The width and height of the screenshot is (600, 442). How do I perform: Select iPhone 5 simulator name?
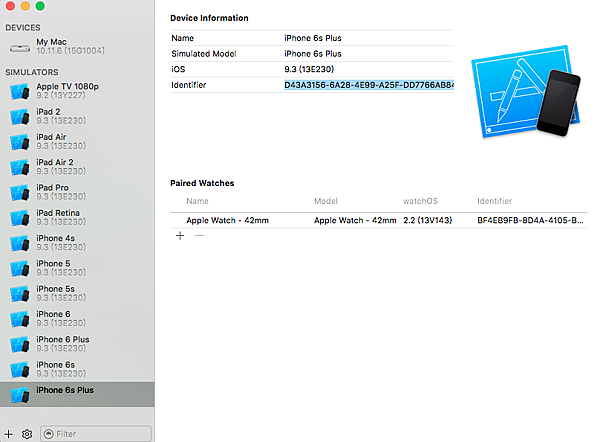click(x=53, y=263)
